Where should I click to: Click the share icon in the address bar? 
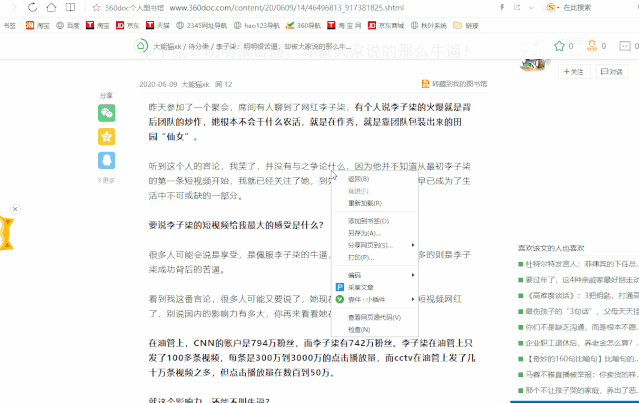[x=517, y=7]
